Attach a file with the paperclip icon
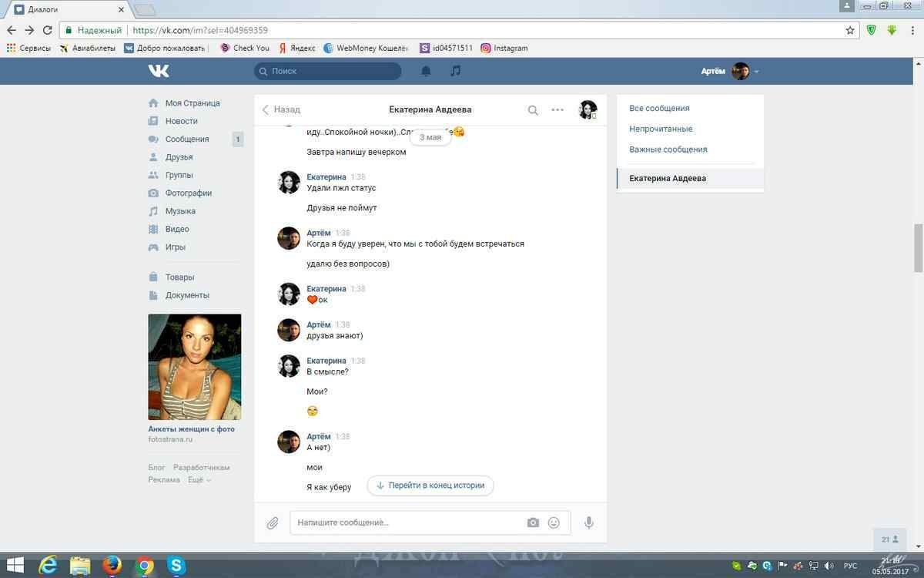The height and width of the screenshot is (578, 924). [273, 523]
